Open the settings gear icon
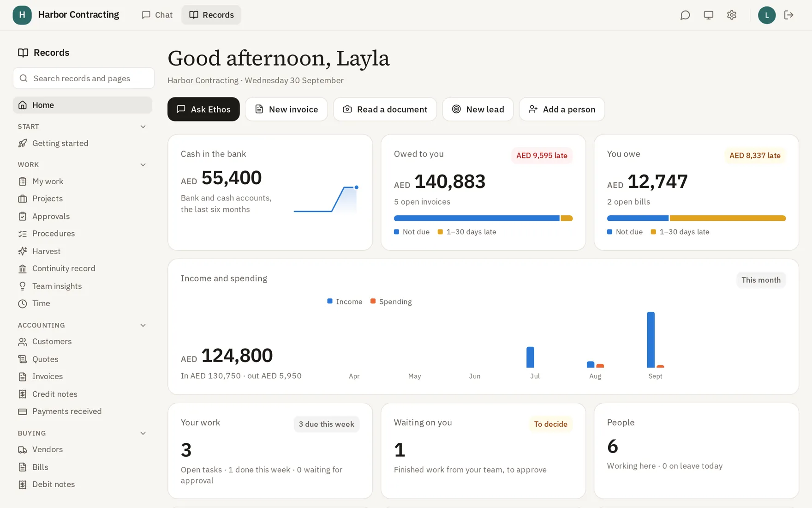The height and width of the screenshot is (508, 812). tap(731, 15)
